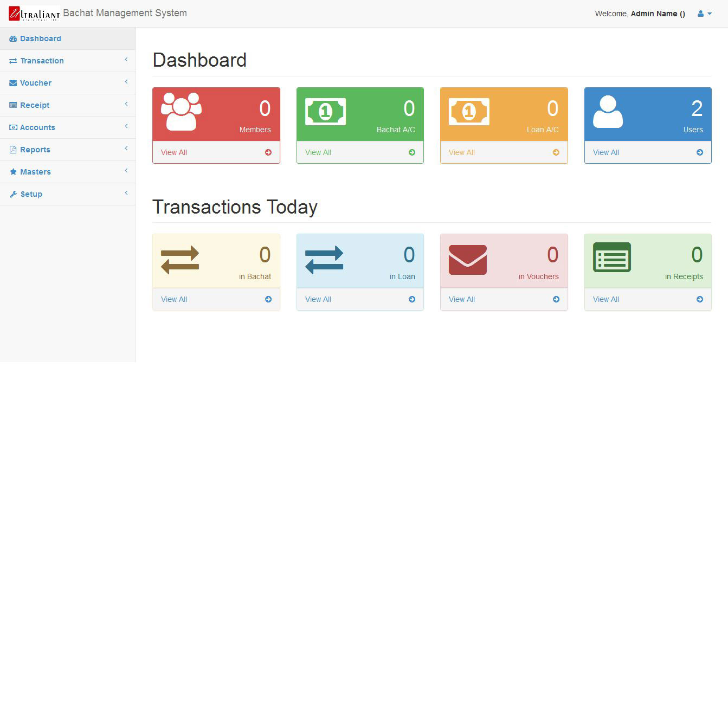
Task: Click View All under Members
Action: point(174,152)
